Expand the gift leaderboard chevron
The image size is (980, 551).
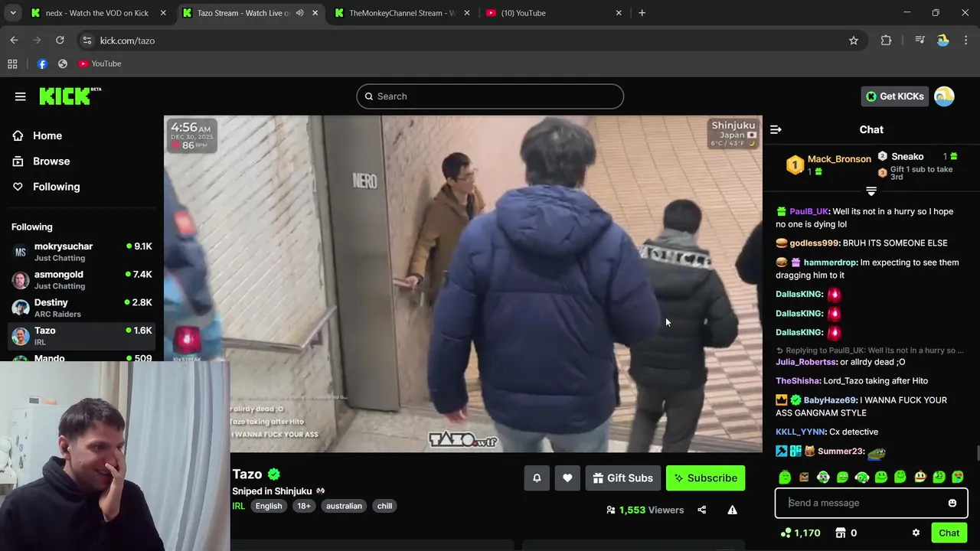(x=871, y=191)
